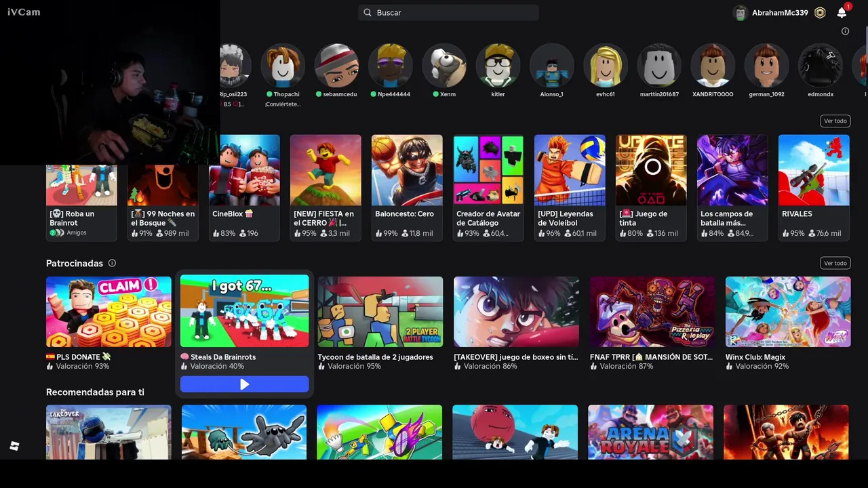Click Ver todo for Patrocinadas
This screenshot has height=488, width=868.
point(835,263)
